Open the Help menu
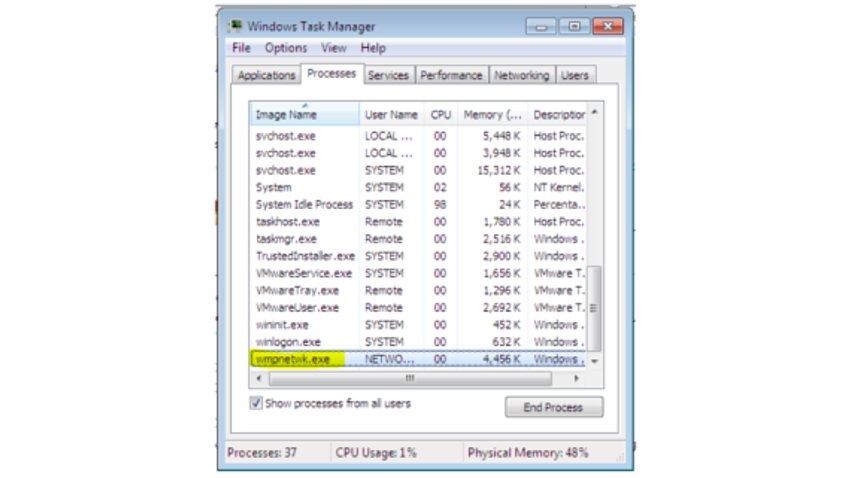This screenshot has height=478, width=850. tap(373, 48)
